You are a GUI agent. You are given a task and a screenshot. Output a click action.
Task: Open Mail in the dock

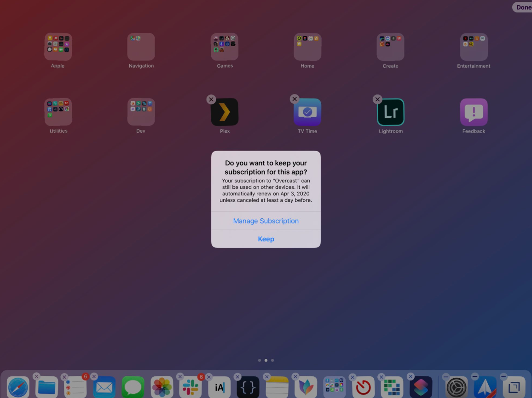(104, 387)
